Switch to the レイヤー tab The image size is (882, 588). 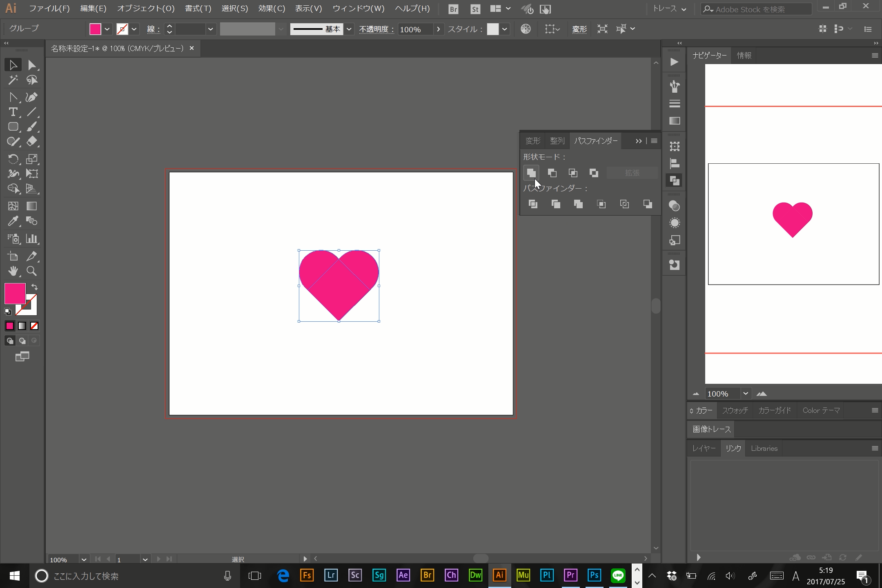coord(704,448)
